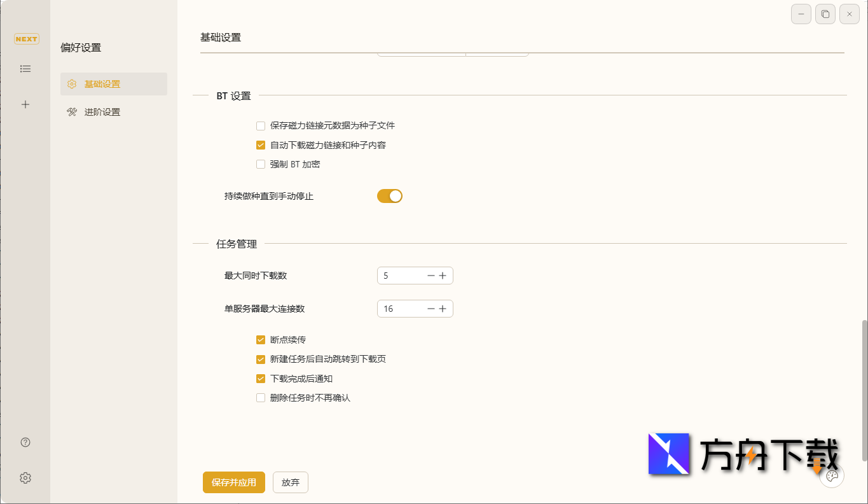Viewport: 868px width, 504px height.
Task: Click the floating speedometer button near 方舟下载 logo
Action: coord(832,476)
